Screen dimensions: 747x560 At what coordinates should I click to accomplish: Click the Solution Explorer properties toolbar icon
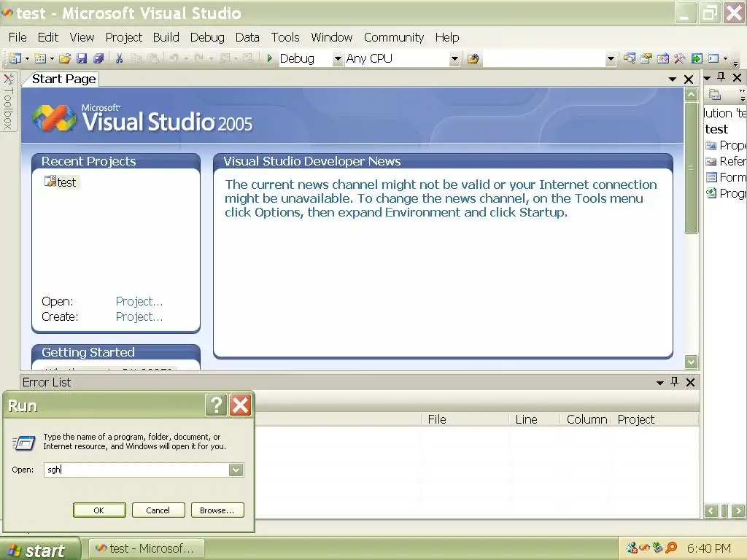[x=715, y=95]
